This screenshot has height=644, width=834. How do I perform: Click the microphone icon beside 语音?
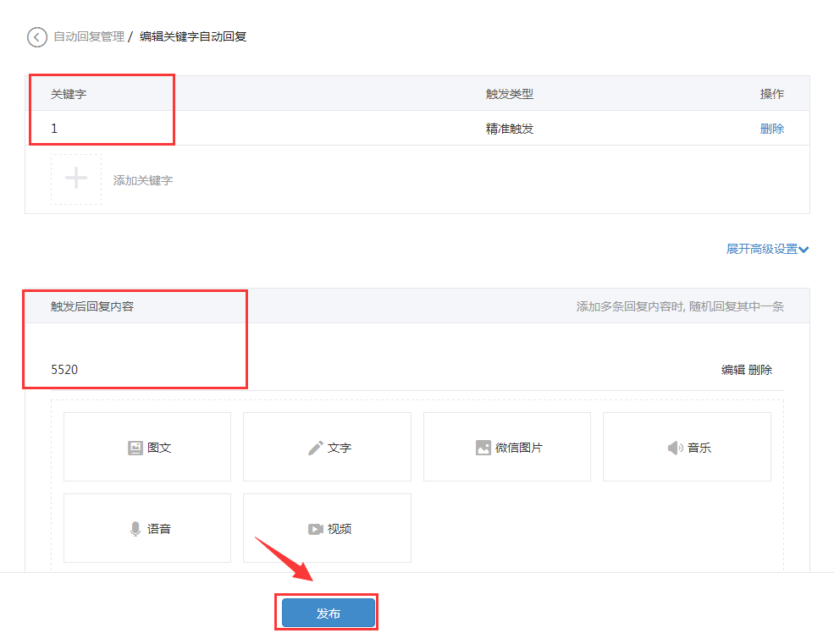click(x=135, y=529)
